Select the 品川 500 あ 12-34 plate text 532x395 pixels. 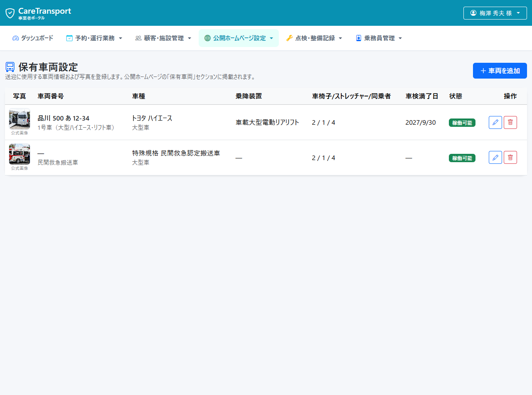pos(63,118)
